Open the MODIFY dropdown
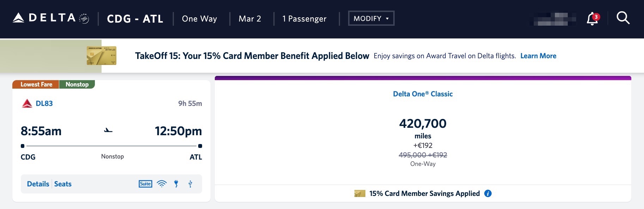Image resolution: width=644 pixels, height=209 pixels. click(x=371, y=18)
